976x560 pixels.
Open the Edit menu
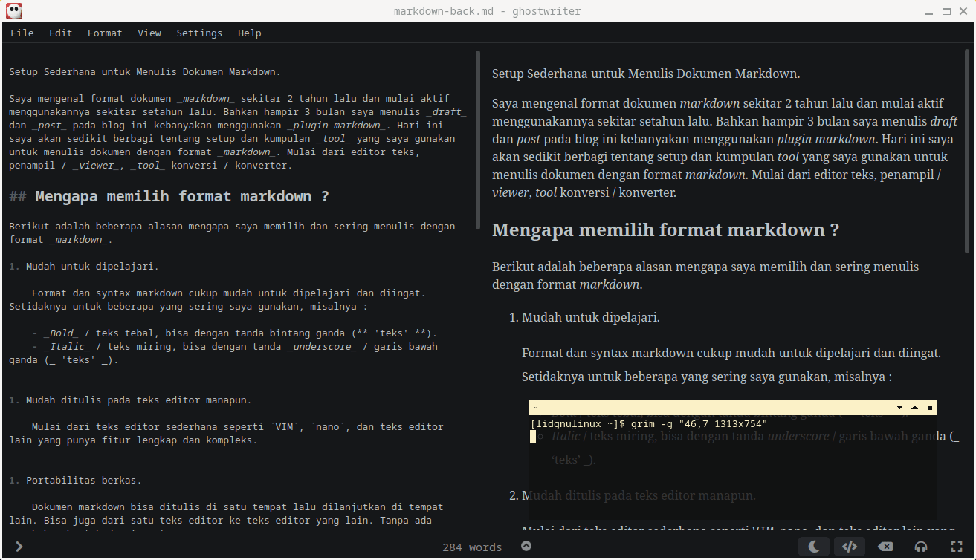click(60, 33)
